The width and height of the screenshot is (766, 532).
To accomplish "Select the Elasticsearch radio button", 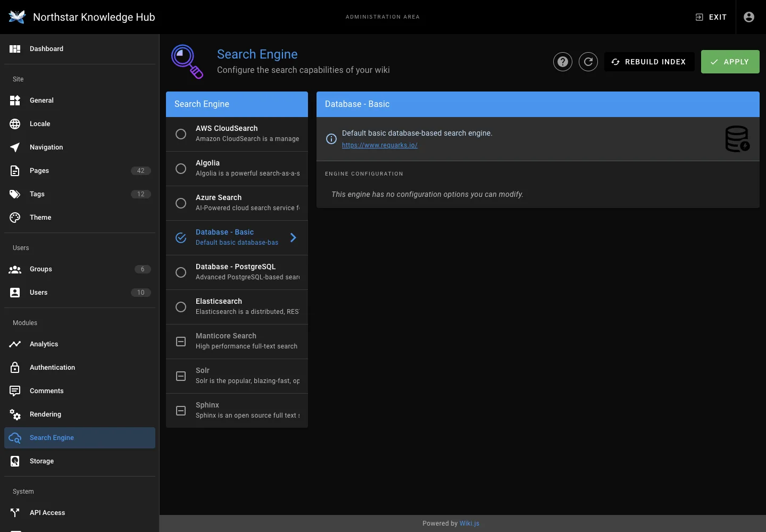I will (x=181, y=307).
